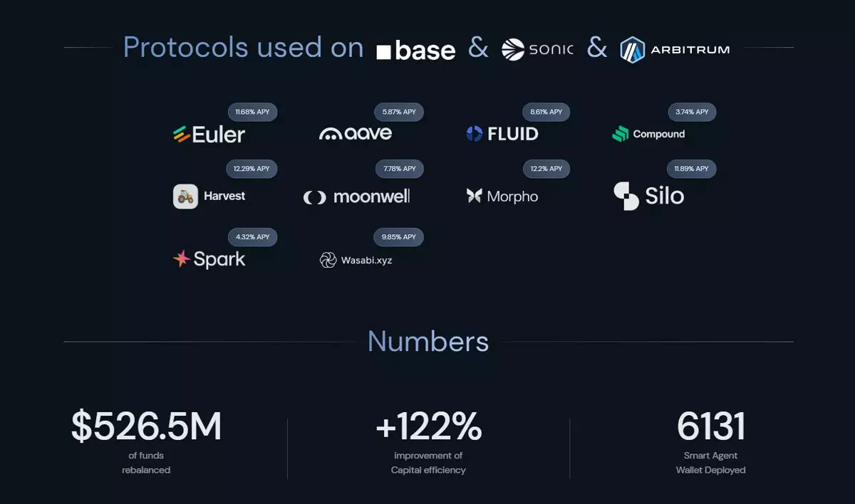Click the 3.74% APY badge on Compound
Viewport: 855px width, 504px height.
click(692, 112)
